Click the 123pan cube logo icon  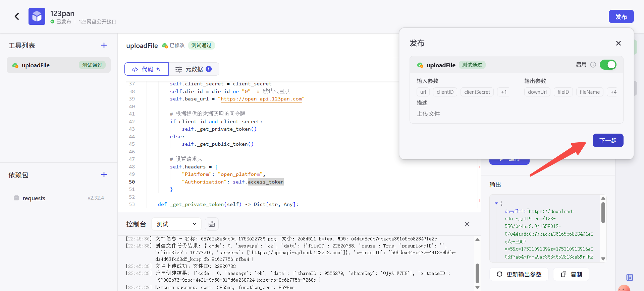point(37,16)
